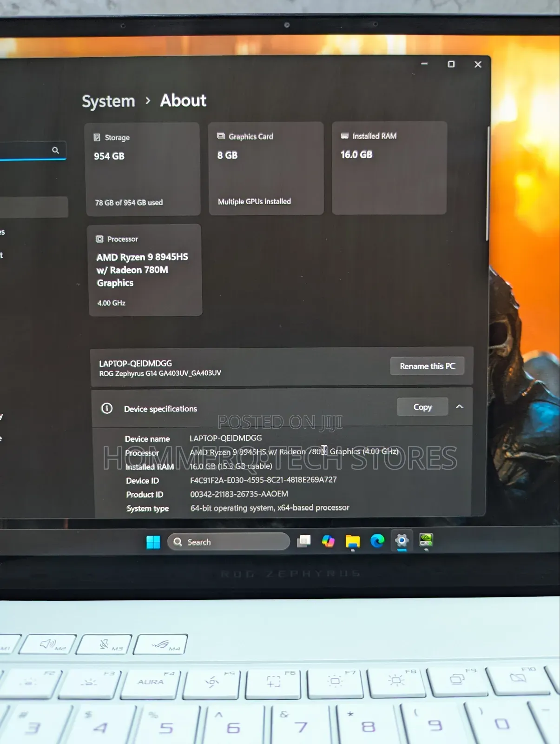Screen dimensions: 560x744
Task: Open the Storage card
Action: [x=143, y=169]
